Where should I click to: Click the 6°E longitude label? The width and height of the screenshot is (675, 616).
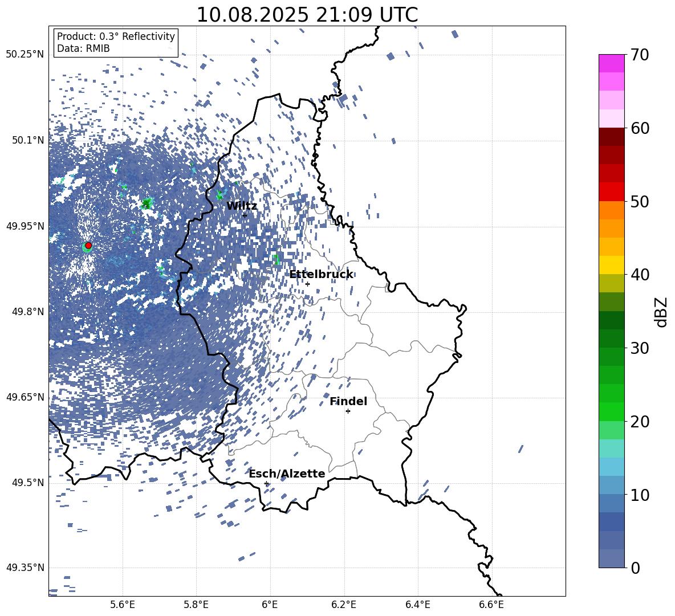(x=270, y=605)
